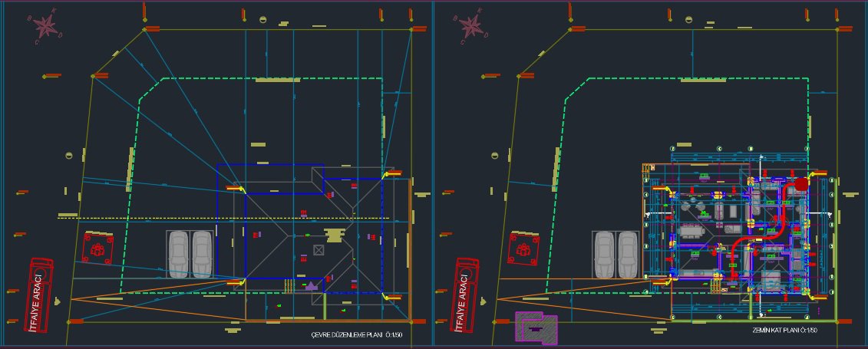Viewport: 868px width, 349px height.
Task: Click the compass rose in the Çevre Düzenleme plan
Action: [46, 27]
